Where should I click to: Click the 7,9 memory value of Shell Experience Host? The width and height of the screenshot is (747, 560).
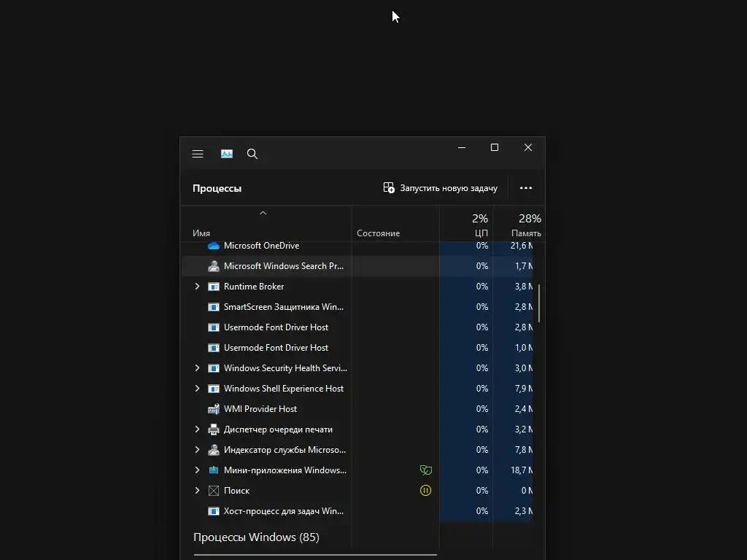point(524,389)
